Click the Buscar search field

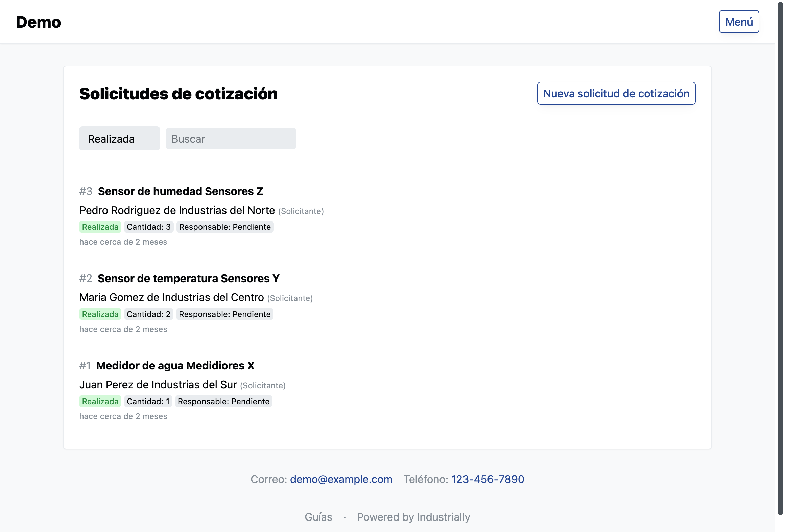(230, 138)
